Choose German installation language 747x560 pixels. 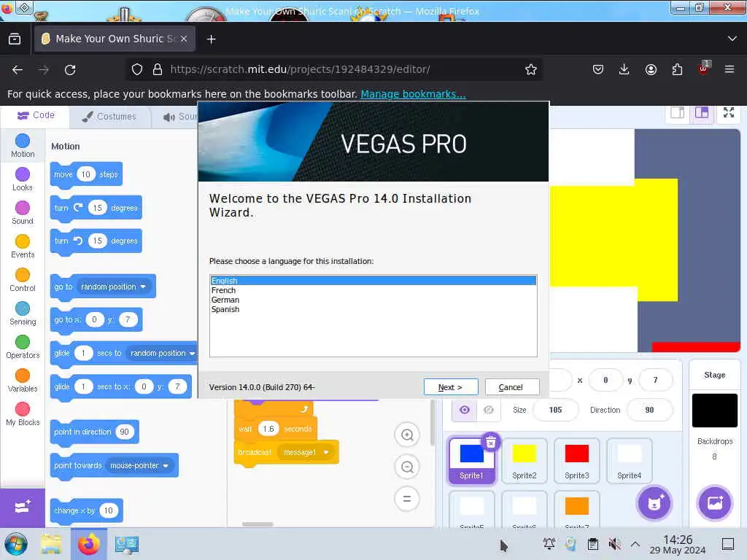pos(373,300)
